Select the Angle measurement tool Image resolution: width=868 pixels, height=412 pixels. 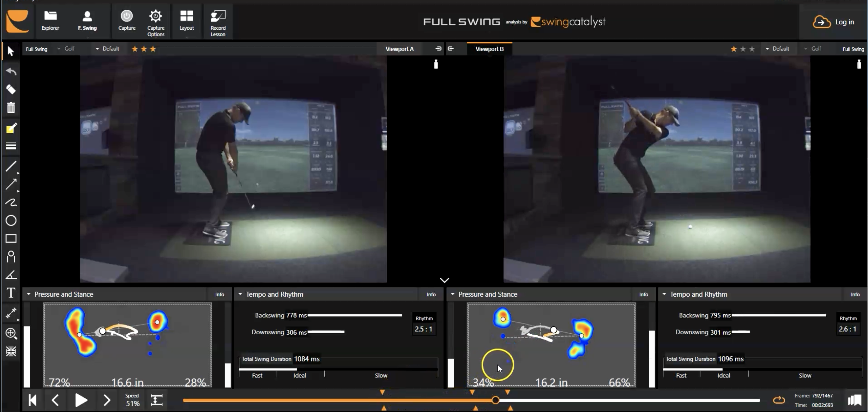[x=11, y=275]
